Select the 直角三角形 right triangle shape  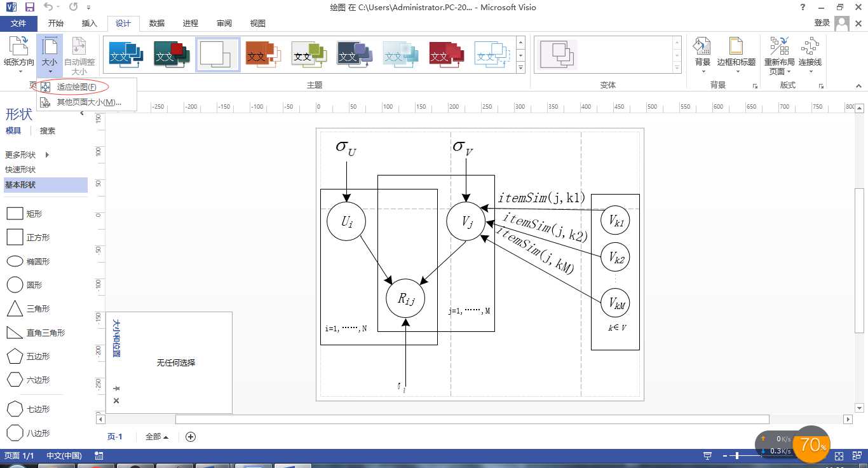[x=36, y=333]
